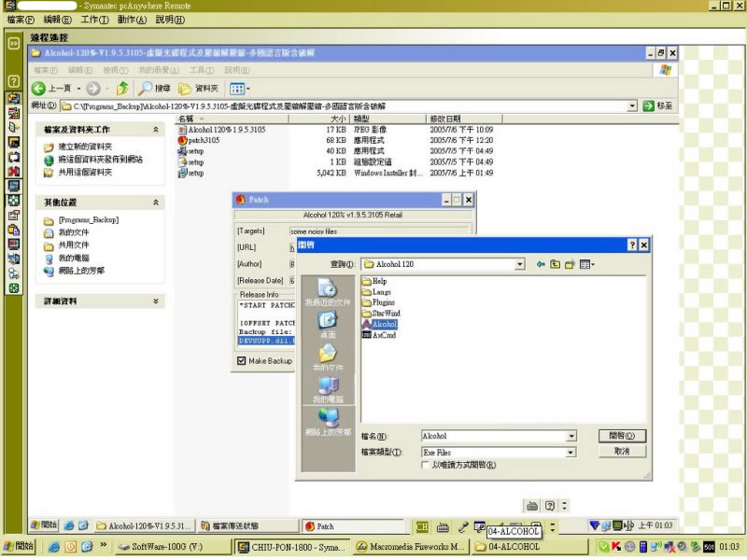Viewport: 747px width, 560px height.
Task: Select the 5,042 KB setup Windows Installer file
Action: click(191, 173)
